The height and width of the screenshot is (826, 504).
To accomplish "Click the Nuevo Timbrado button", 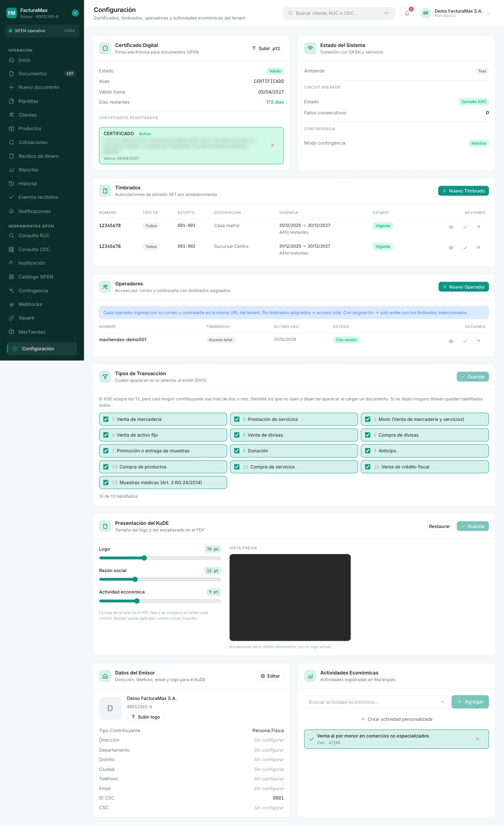I will (x=463, y=191).
